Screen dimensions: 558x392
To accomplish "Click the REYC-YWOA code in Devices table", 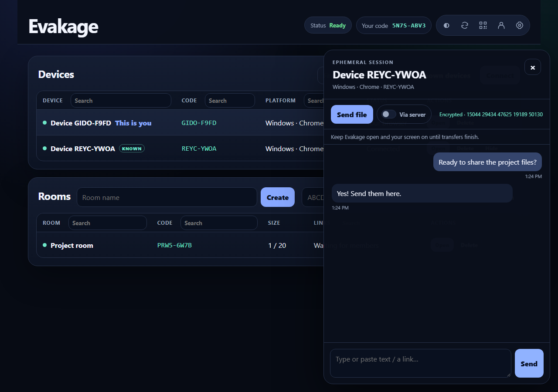I will point(199,149).
